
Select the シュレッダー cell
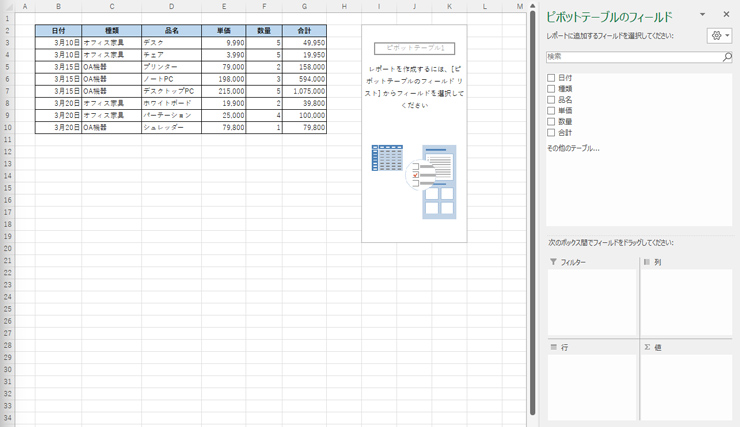click(x=171, y=127)
